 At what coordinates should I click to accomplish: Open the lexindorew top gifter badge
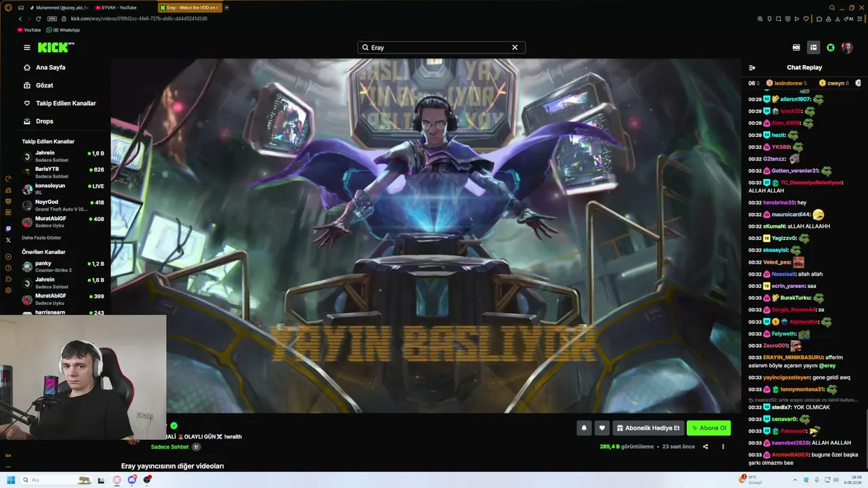tap(787, 83)
